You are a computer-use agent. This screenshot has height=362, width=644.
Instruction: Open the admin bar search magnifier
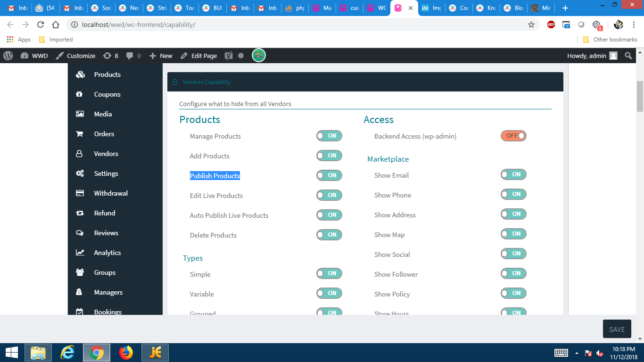pos(628,56)
